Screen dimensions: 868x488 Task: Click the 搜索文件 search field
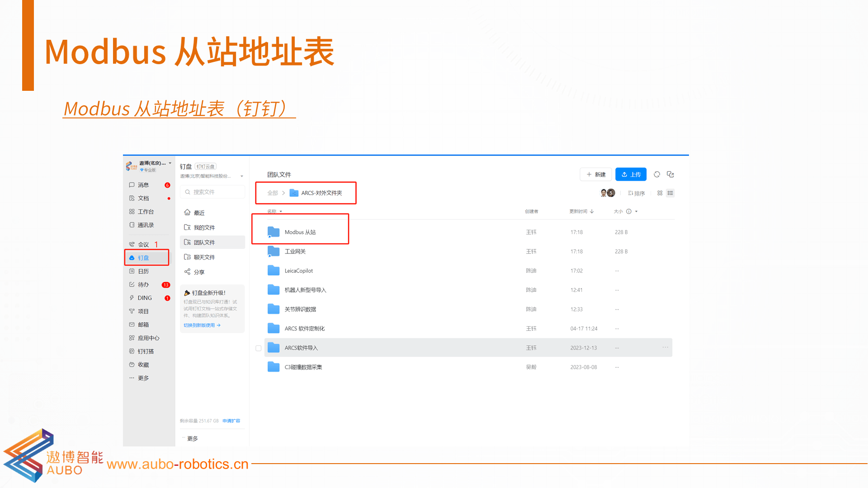pyautogui.click(x=212, y=192)
